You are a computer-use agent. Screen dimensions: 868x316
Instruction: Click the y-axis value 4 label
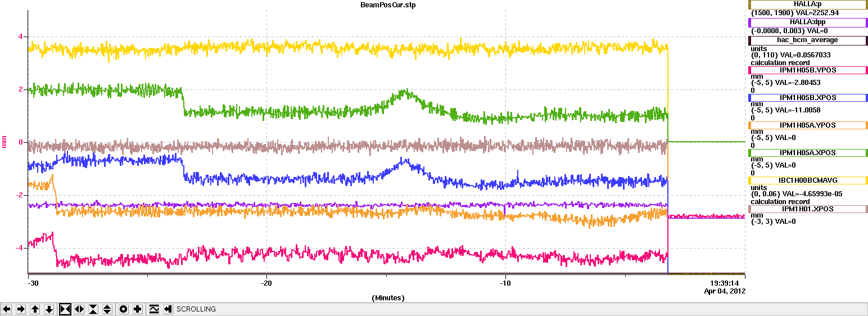point(21,37)
